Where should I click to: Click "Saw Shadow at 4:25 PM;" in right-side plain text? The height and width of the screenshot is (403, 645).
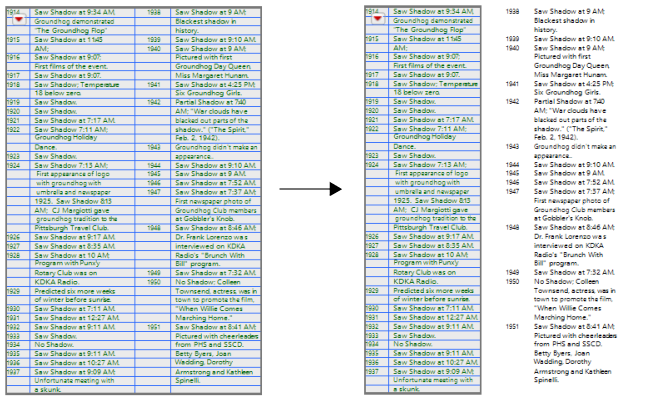coord(574,84)
